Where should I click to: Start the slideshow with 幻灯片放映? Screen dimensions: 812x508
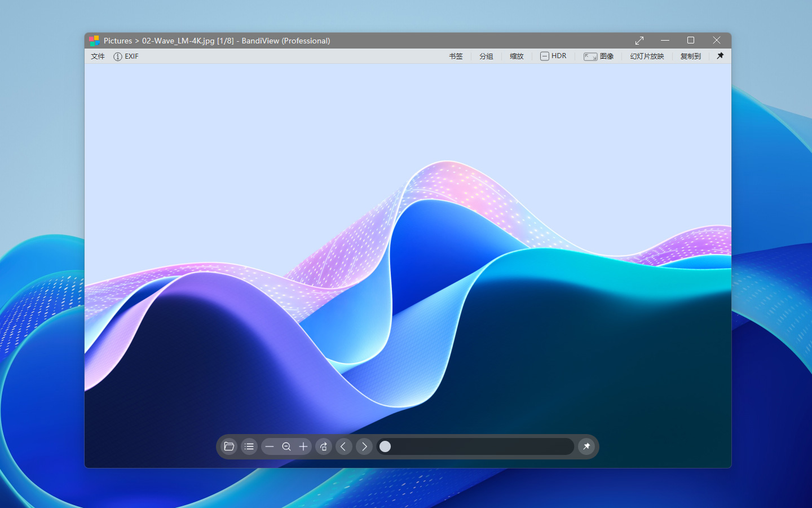tap(647, 56)
